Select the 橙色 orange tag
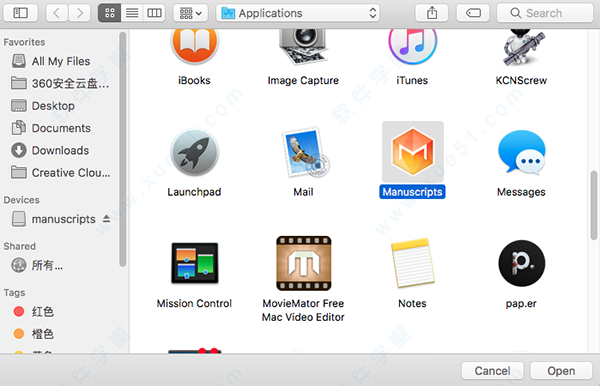Screen dimensions: 600x386 (34, 334)
